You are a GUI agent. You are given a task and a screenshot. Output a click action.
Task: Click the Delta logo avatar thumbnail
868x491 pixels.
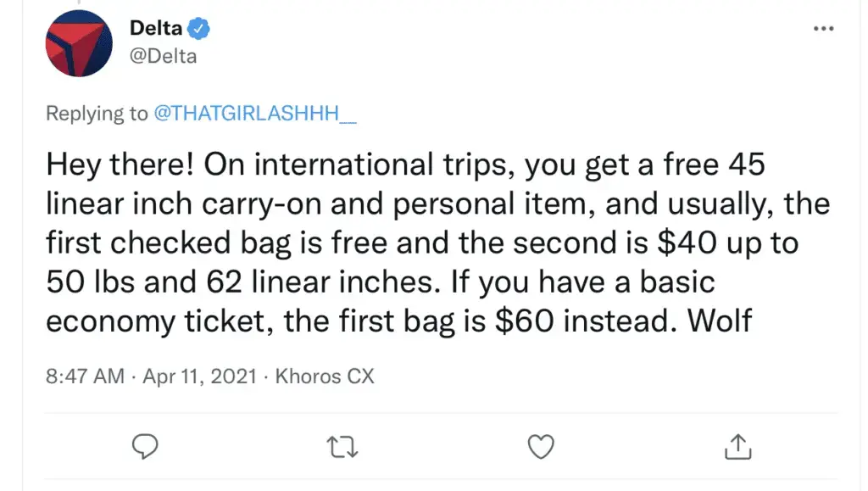[78, 43]
